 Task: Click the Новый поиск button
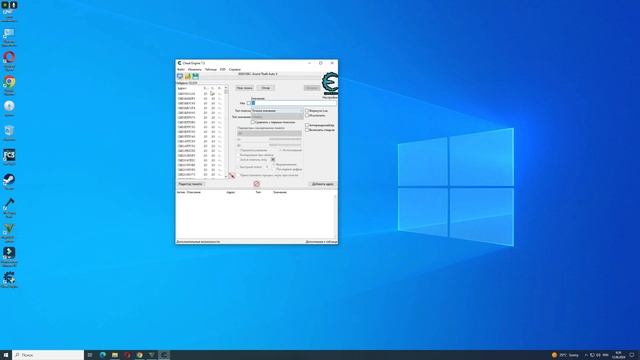pos(244,88)
